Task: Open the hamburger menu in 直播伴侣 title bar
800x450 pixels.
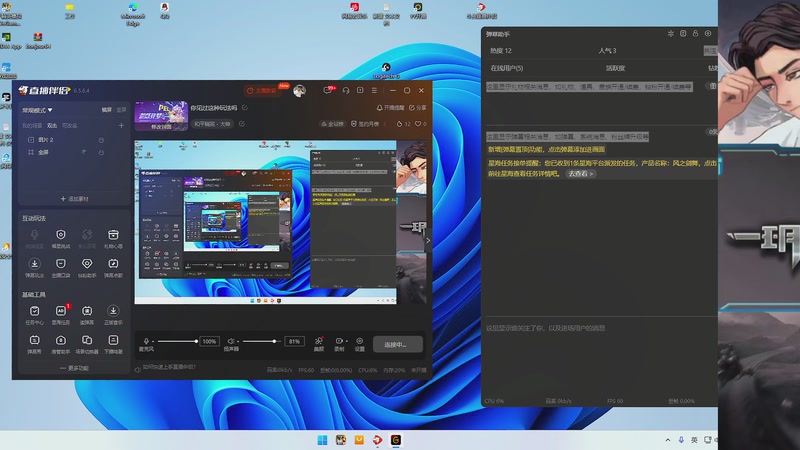Action: click(374, 90)
